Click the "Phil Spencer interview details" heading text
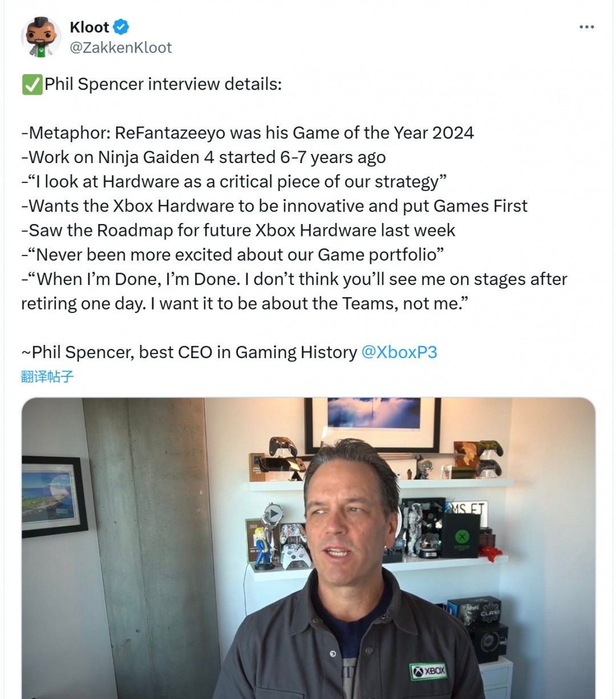The width and height of the screenshot is (616, 699). click(x=163, y=84)
